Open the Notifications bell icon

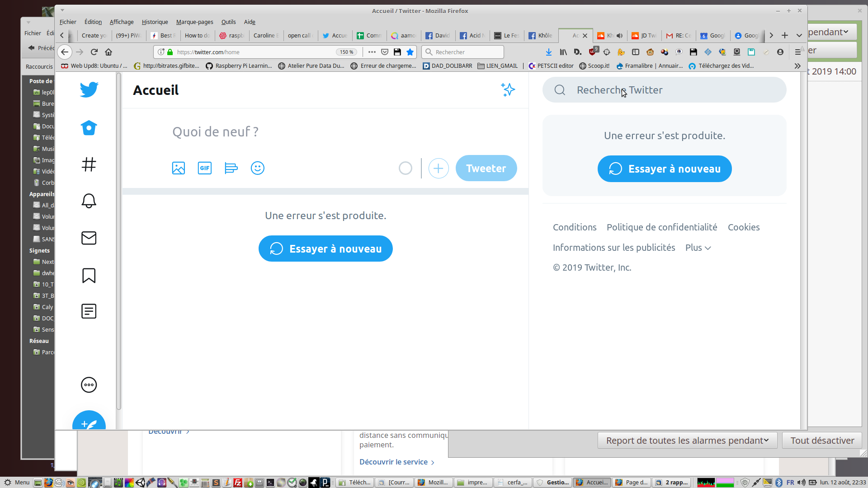89,201
